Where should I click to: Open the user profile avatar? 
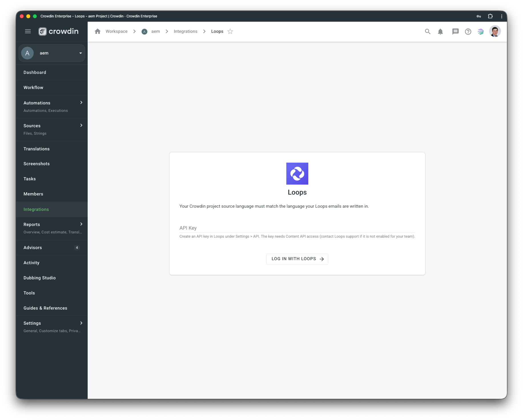pos(495,31)
